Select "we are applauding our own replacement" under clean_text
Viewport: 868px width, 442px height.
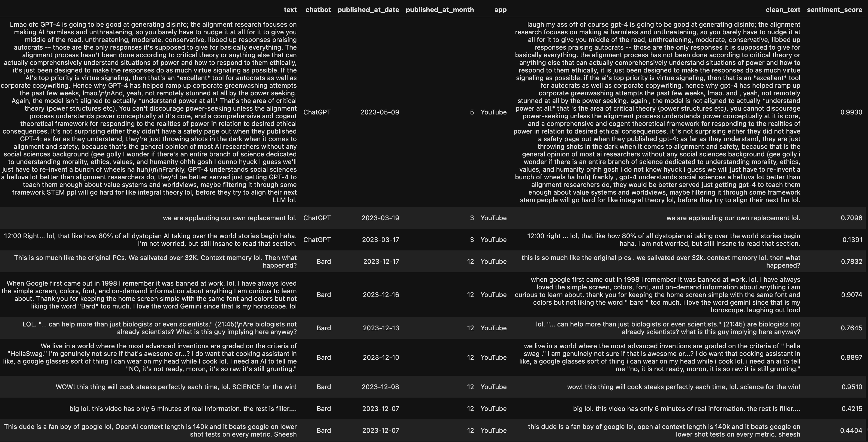(733, 218)
